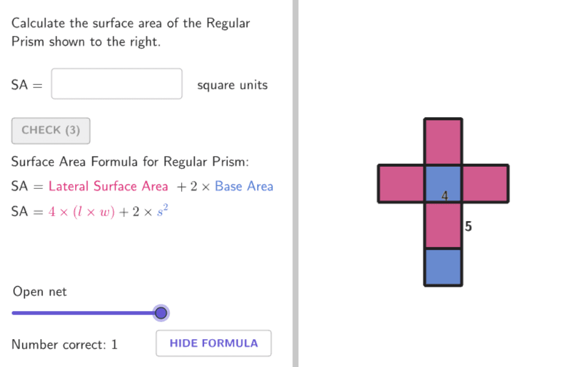Click the blue Base Area text
Screen dimensions: 588x367
tap(244, 186)
